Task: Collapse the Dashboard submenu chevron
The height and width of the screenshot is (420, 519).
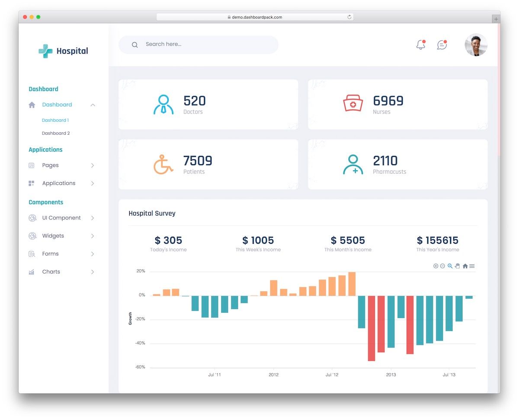Action: click(x=92, y=105)
